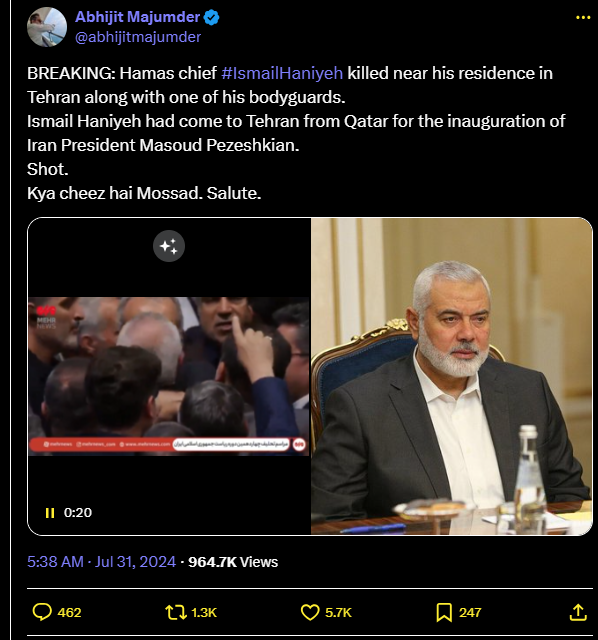Open the #IsmailHaniyeh hashtag link
This screenshot has height=640, width=598.
[282, 73]
